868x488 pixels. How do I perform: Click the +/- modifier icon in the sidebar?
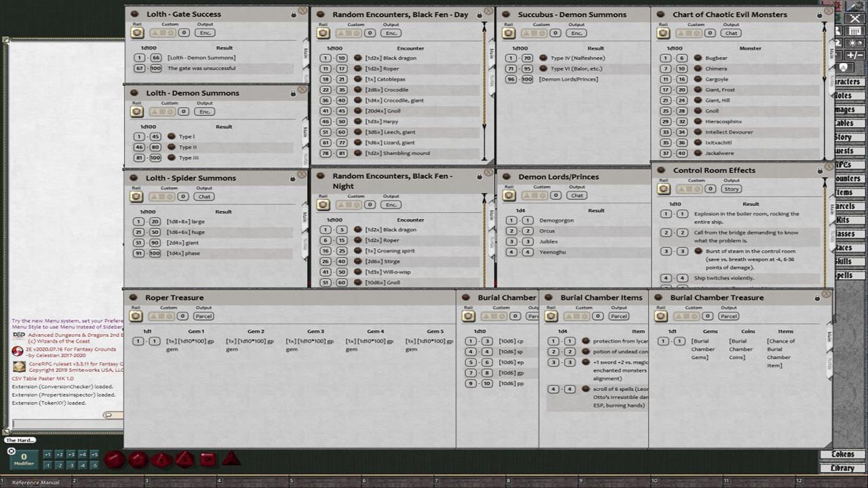[854, 54]
